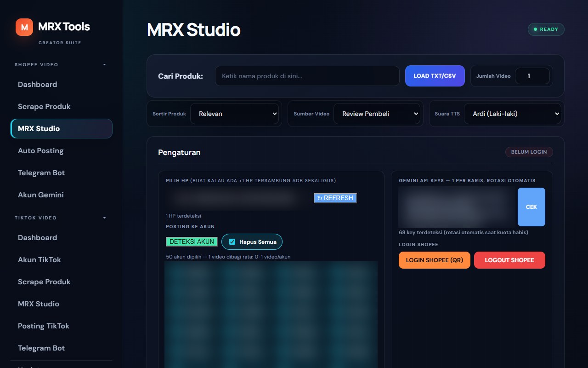
Task: Collapse the Shopee Video section arrow
Action: [x=104, y=65]
